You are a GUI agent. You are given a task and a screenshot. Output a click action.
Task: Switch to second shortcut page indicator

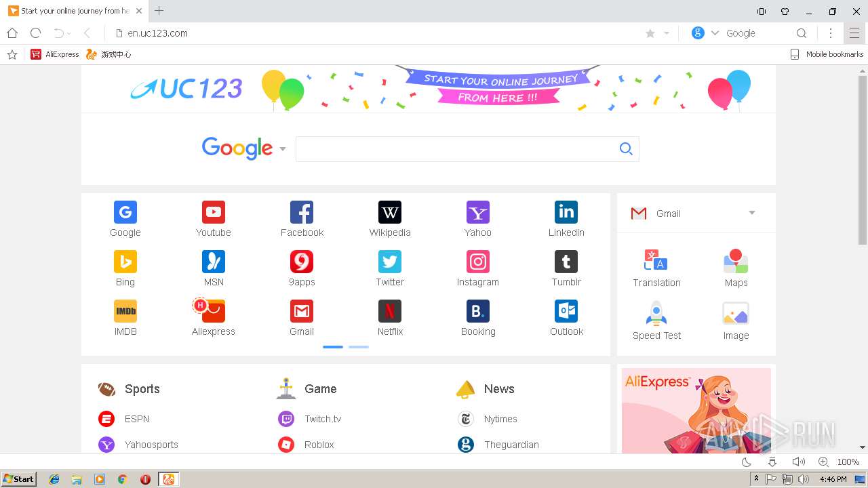359,347
